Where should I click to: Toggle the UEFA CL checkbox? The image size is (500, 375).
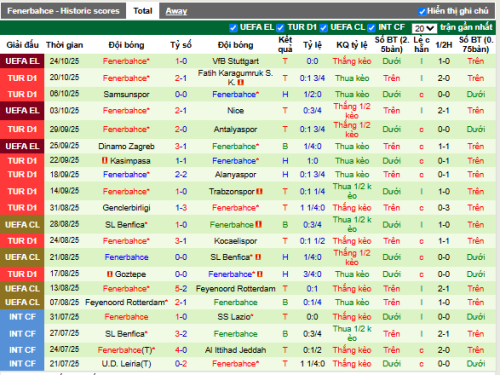pos(323,28)
